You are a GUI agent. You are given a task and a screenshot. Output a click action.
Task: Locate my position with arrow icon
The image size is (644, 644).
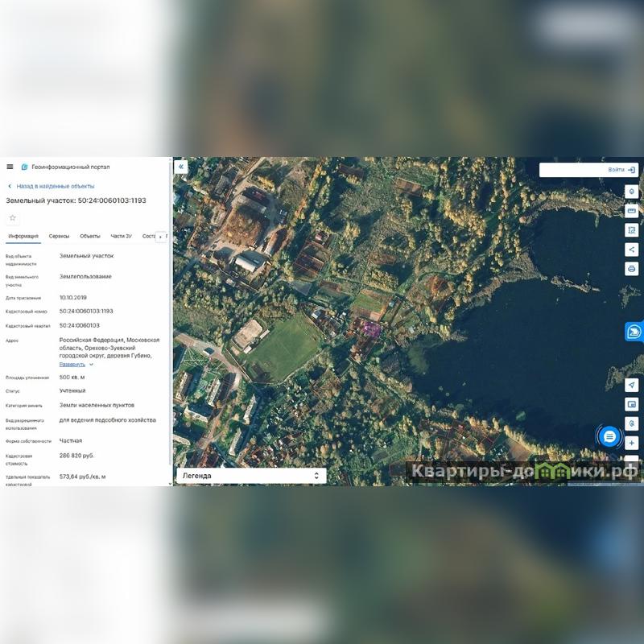(x=632, y=385)
